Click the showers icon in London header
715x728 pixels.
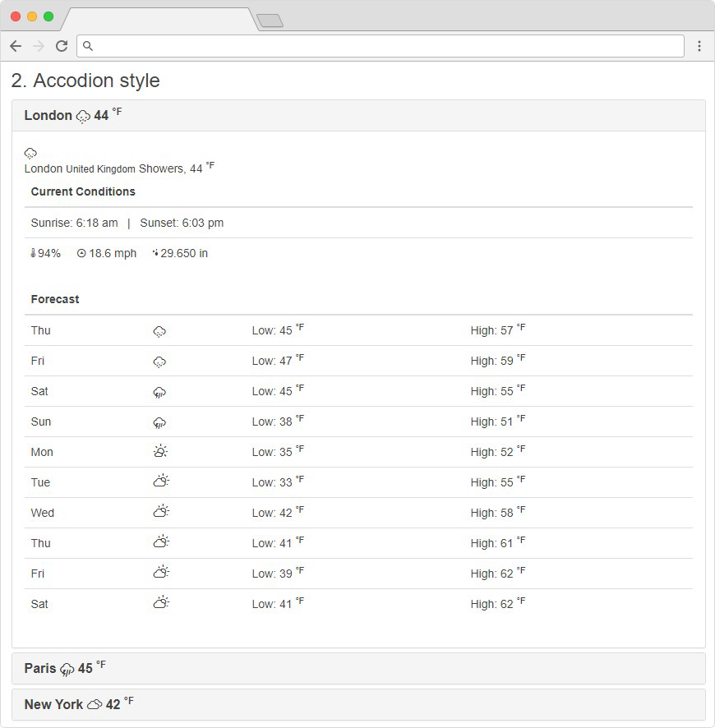[x=83, y=116]
